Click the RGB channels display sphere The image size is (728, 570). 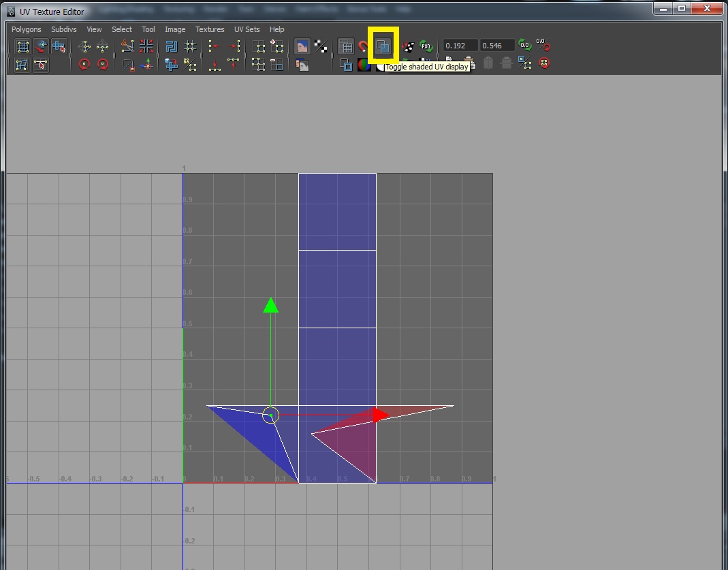364,65
